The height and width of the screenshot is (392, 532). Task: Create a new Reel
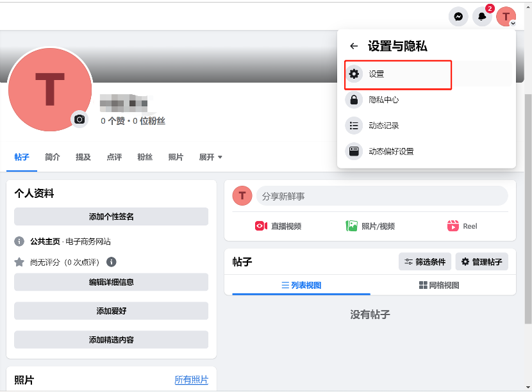pos(462,225)
